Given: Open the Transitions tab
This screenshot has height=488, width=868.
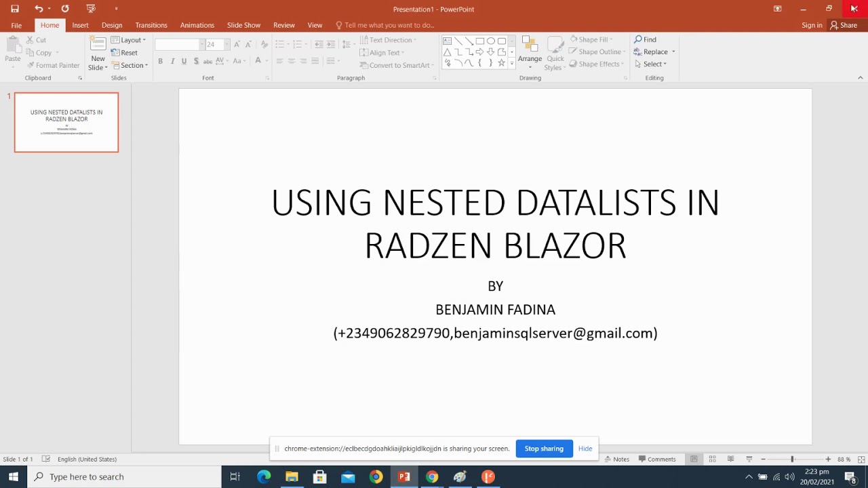Looking at the screenshot, I should pos(151,25).
